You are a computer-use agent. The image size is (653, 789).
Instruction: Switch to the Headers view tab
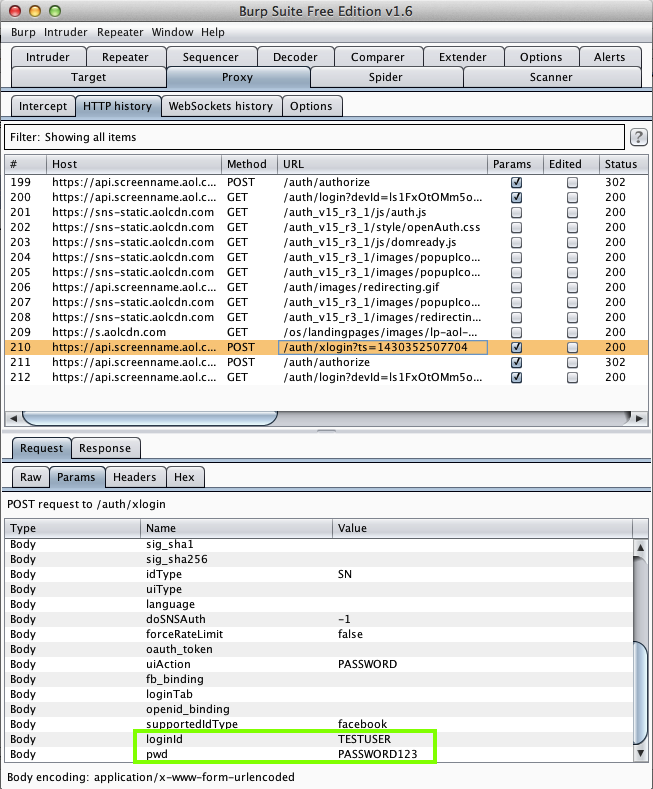pyautogui.click(x=135, y=477)
